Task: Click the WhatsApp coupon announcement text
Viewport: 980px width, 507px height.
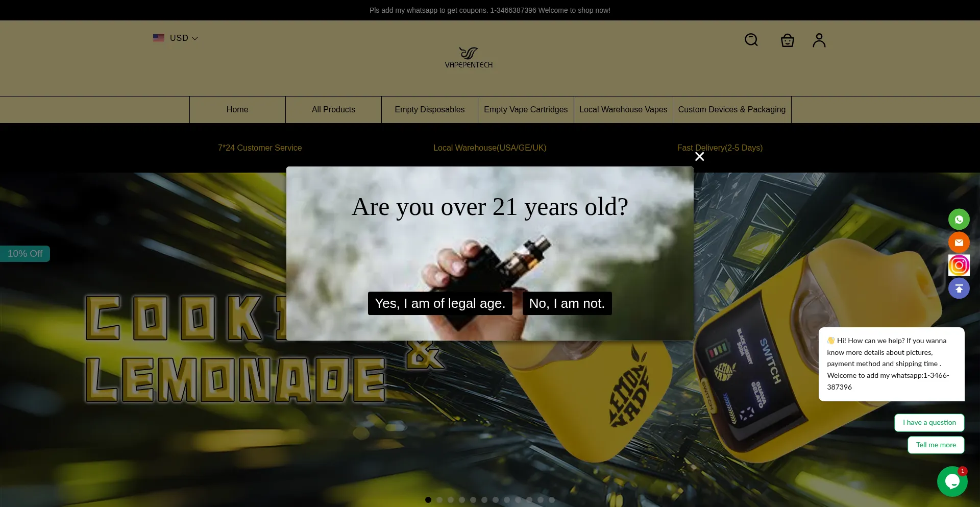Action: tap(490, 10)
